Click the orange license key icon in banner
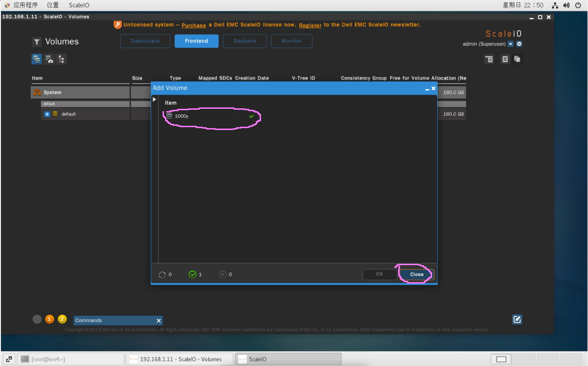This screenshot has height=366, width=588. pos(118,24)
